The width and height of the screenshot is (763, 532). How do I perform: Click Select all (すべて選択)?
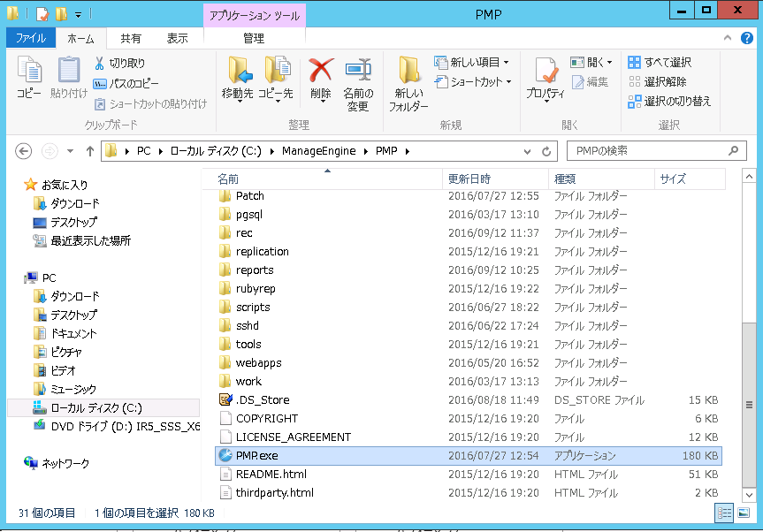tap(660, 62)
